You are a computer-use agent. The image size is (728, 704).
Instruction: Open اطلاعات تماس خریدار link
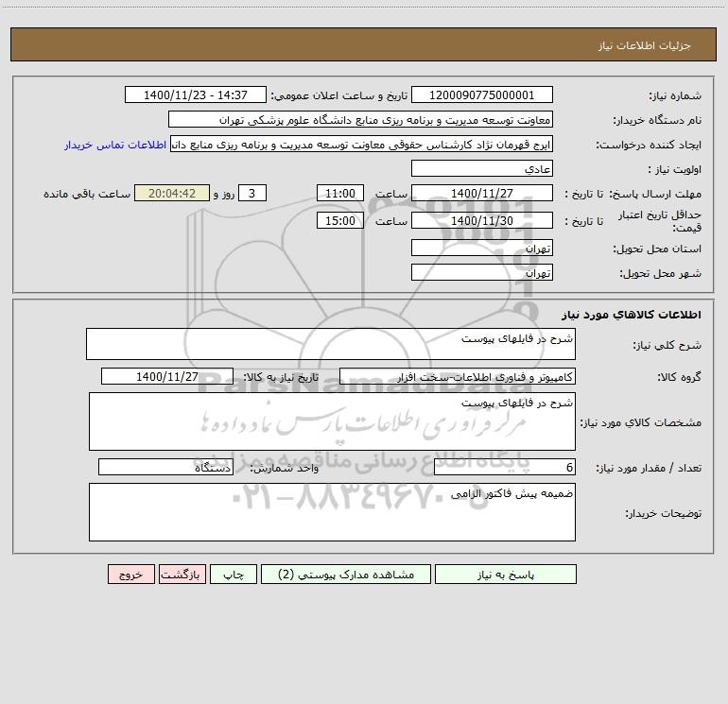(x=115, y=145)
